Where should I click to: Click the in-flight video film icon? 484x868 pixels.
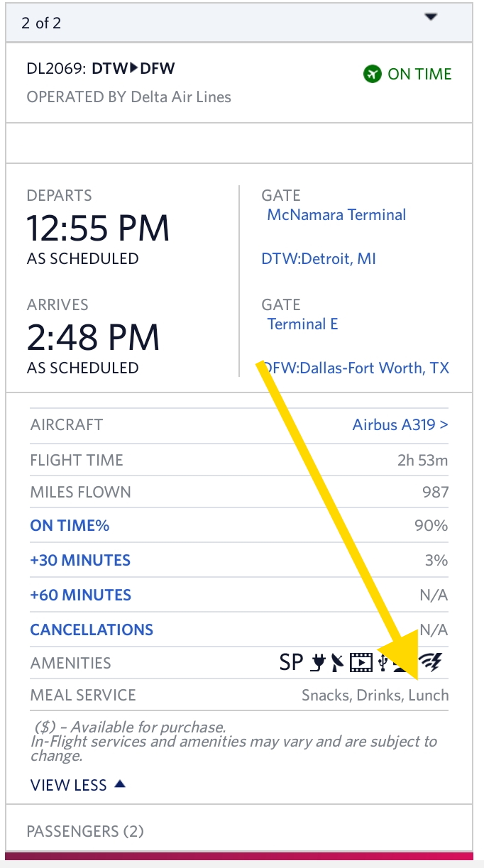point(361,663)
